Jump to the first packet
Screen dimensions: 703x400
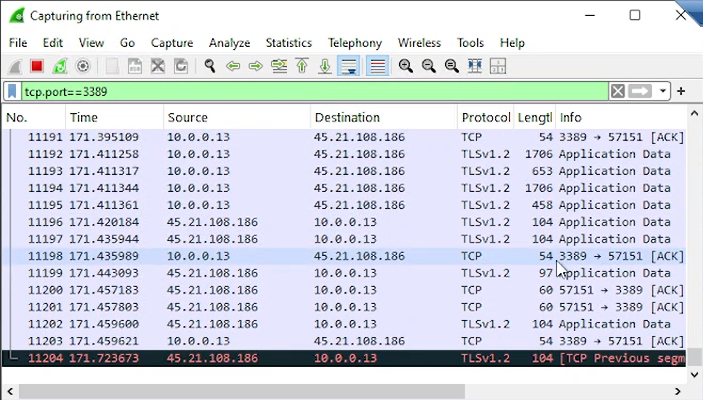tap(302, 66)
